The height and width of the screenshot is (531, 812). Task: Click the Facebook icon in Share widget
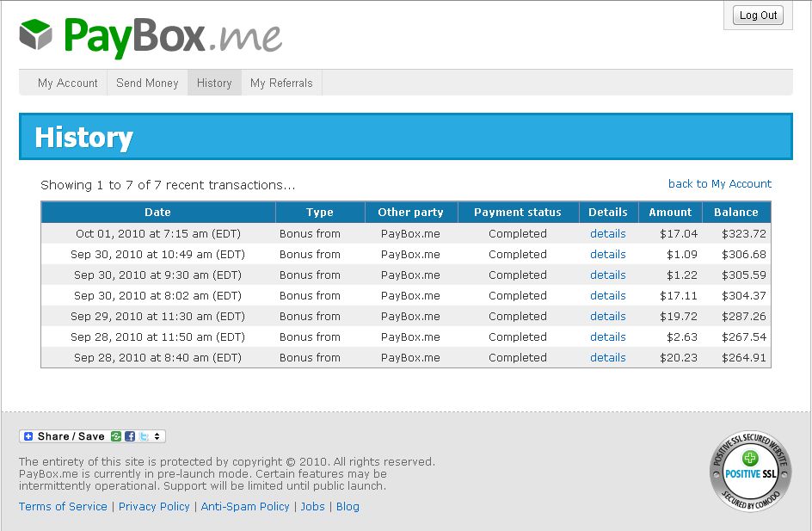[x=130, y=436]
